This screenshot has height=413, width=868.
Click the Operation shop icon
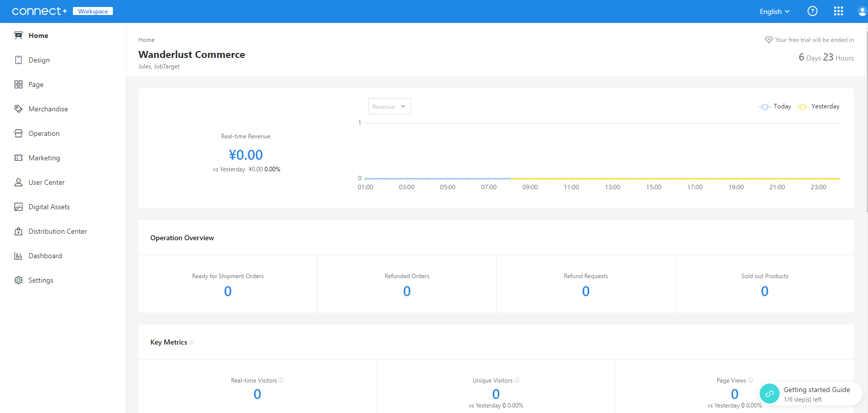pos(18,133)
